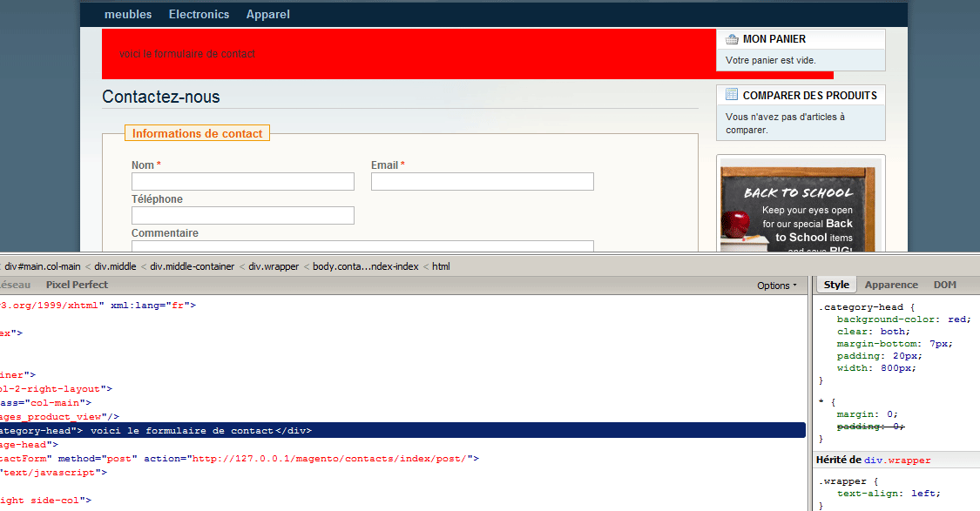Select the highlighted category-head div line in HTML
Viewport: 980px width, 511px height.
click(402, 430)
